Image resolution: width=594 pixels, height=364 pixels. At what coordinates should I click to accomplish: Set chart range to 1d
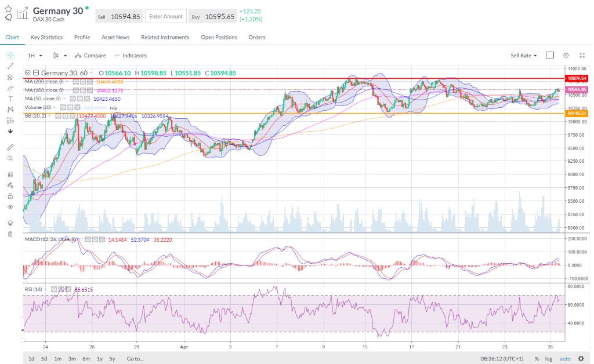(x=31, y=359)
